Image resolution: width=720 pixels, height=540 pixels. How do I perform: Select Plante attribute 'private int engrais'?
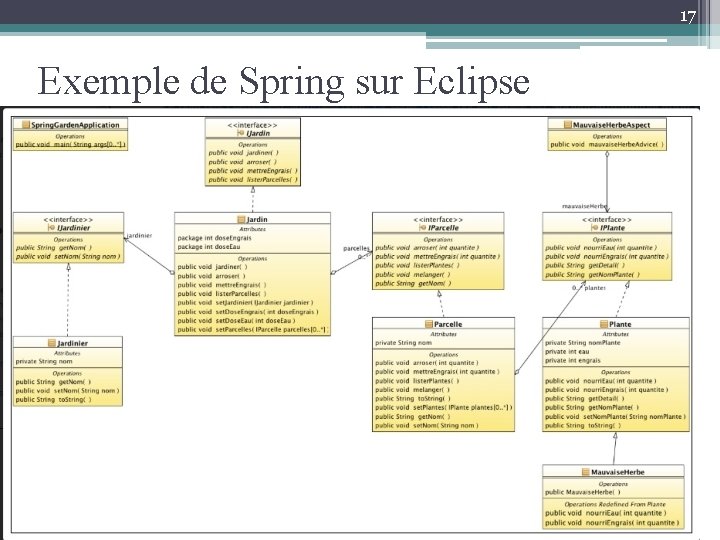click(573, 360)
